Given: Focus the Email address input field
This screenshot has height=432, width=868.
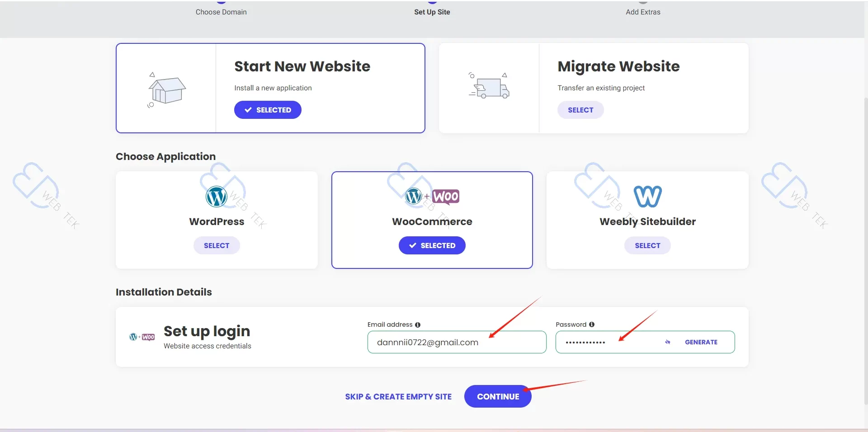Looking at the screenshot, I should point(457,342).
